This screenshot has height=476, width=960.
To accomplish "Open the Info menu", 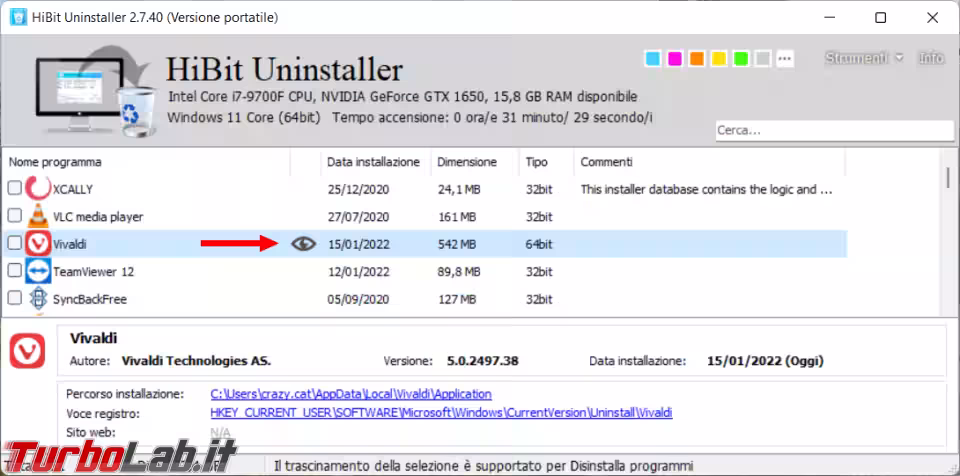I will [x=931, y=58].
